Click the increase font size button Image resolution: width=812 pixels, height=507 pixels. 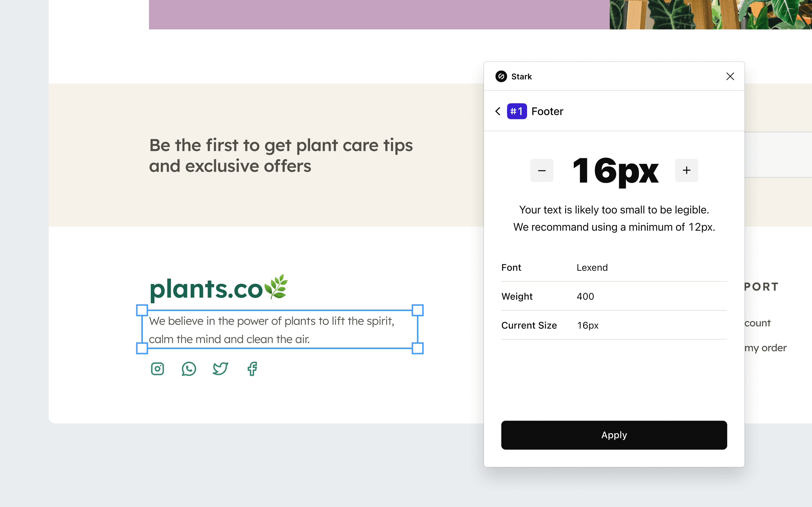[x=686, y=170]
